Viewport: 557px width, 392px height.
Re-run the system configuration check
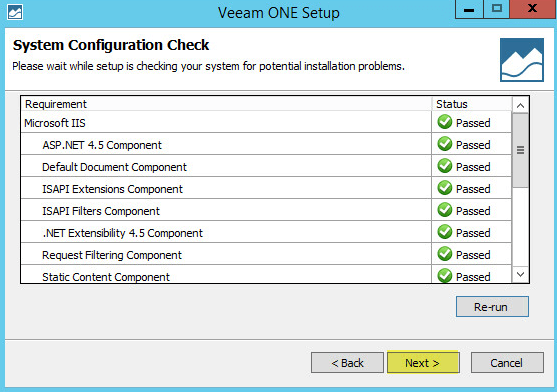(x=492, y=306)
